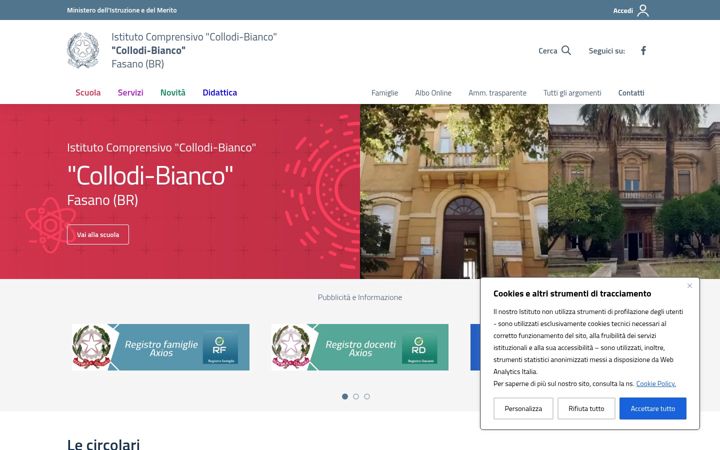Click the Vai alla scuola button

click(98, 235)
